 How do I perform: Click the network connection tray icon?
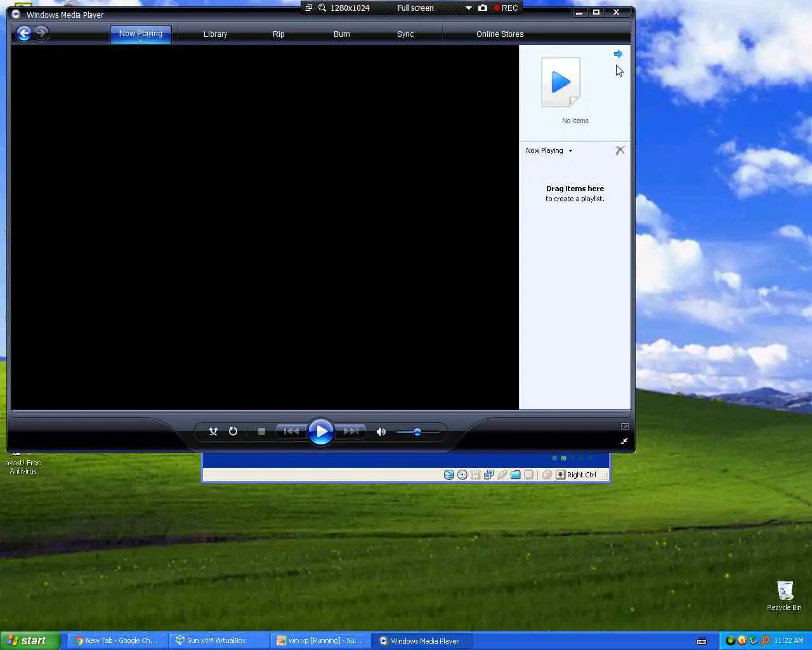coord(753,640)
